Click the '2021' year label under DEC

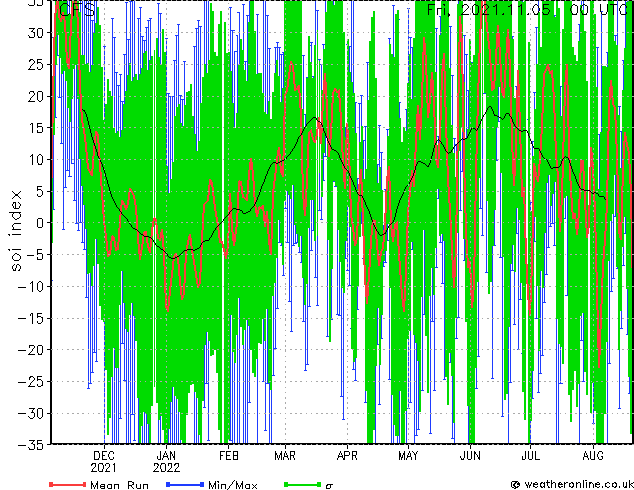tap(104, 468)
